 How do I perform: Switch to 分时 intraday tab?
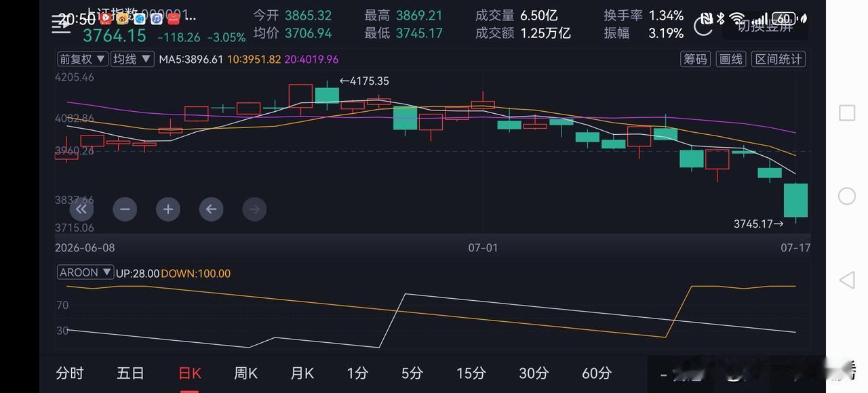[70, 373]
